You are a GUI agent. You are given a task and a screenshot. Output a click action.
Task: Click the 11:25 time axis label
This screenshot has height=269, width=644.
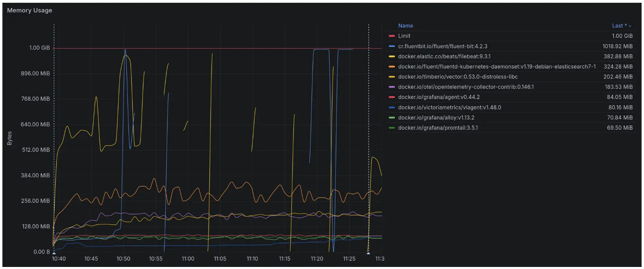click(x=349, y=259)
